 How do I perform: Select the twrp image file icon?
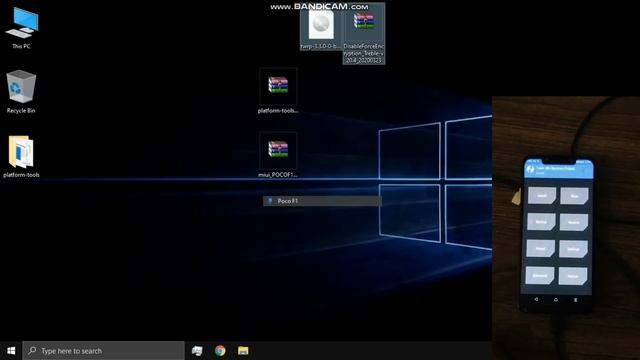[x=321, y=28]
